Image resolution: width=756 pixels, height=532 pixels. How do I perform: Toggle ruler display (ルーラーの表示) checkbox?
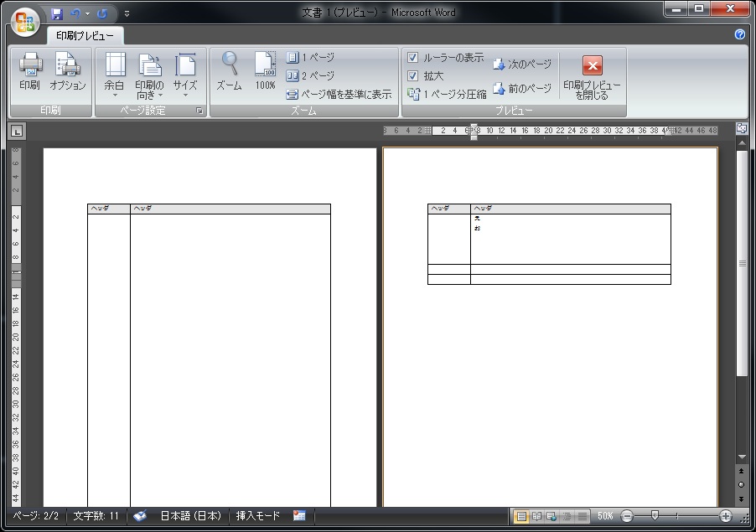tap(412, 58)
